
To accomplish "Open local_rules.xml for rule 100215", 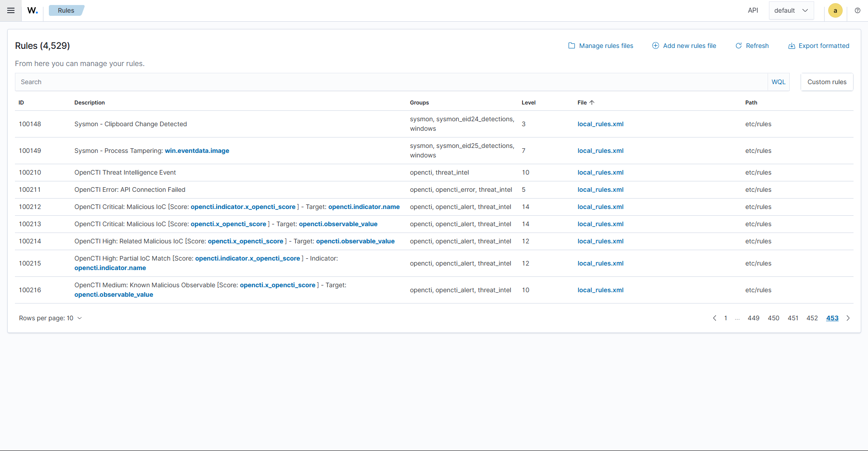I will click(x=600, y=263).
